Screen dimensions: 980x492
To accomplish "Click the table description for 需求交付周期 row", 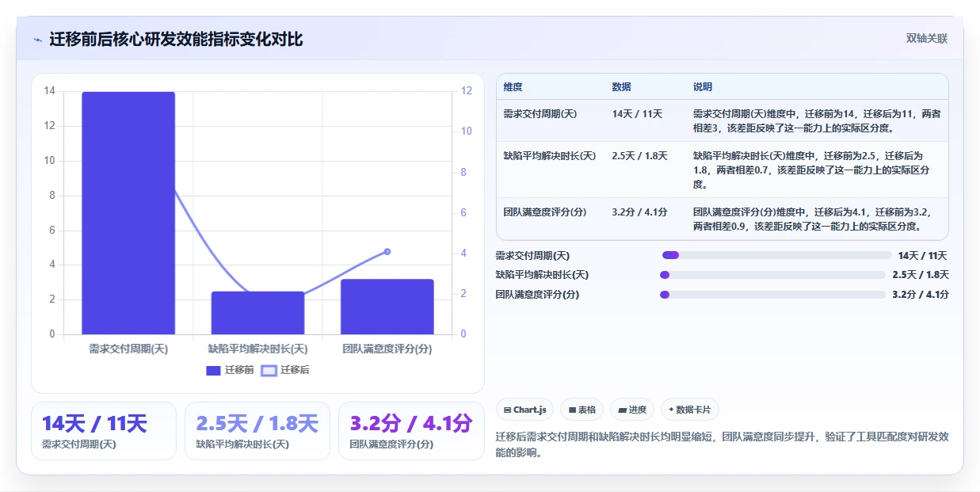I will 817,121.
